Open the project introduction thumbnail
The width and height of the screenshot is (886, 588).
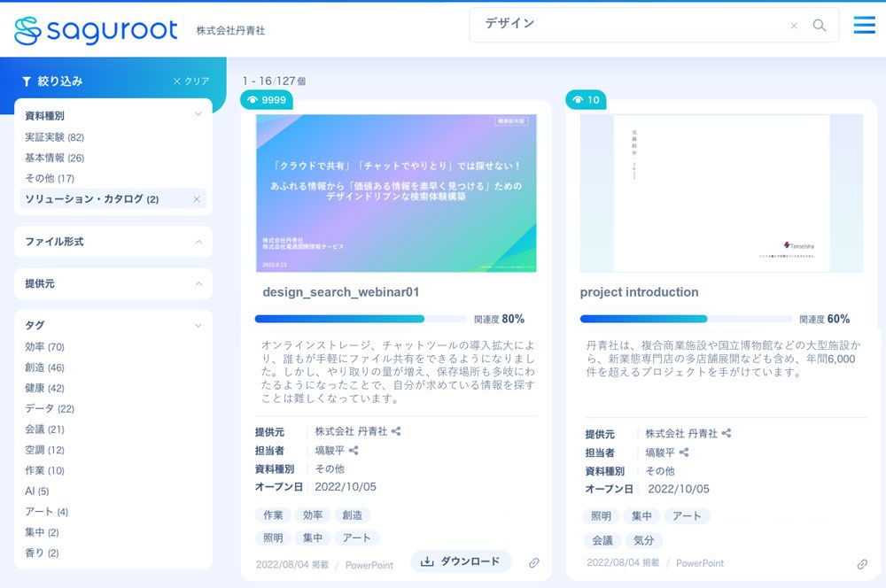click(721, 193)
